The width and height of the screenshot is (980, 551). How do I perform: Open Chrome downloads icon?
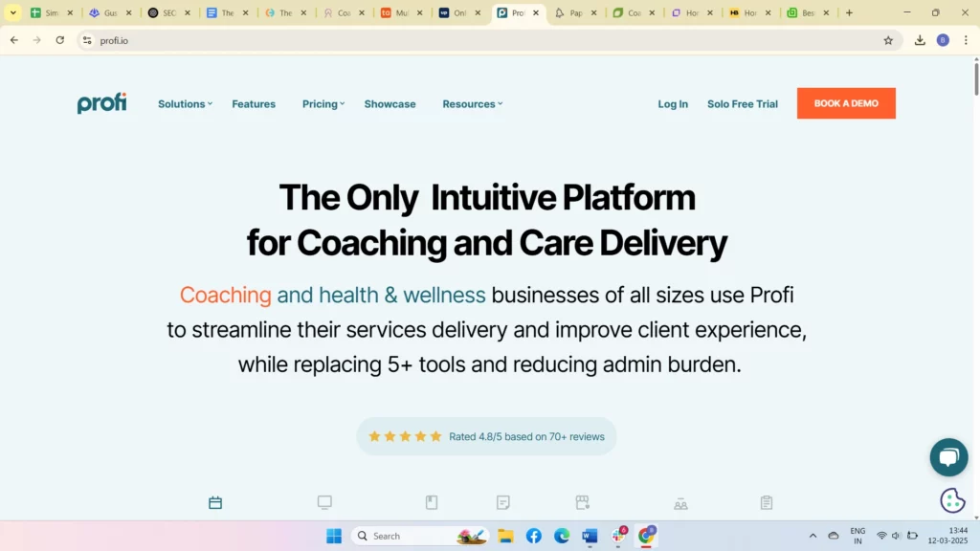click(920, 40)
